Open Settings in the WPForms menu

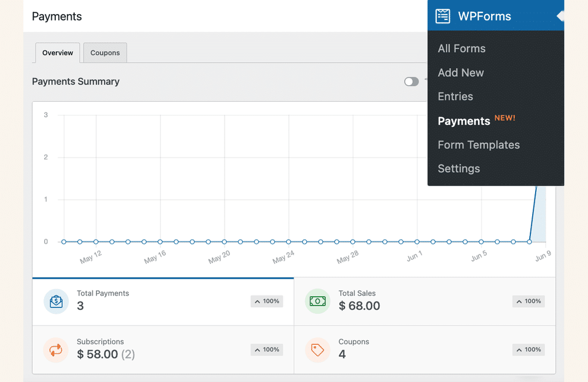pos(459,169)
